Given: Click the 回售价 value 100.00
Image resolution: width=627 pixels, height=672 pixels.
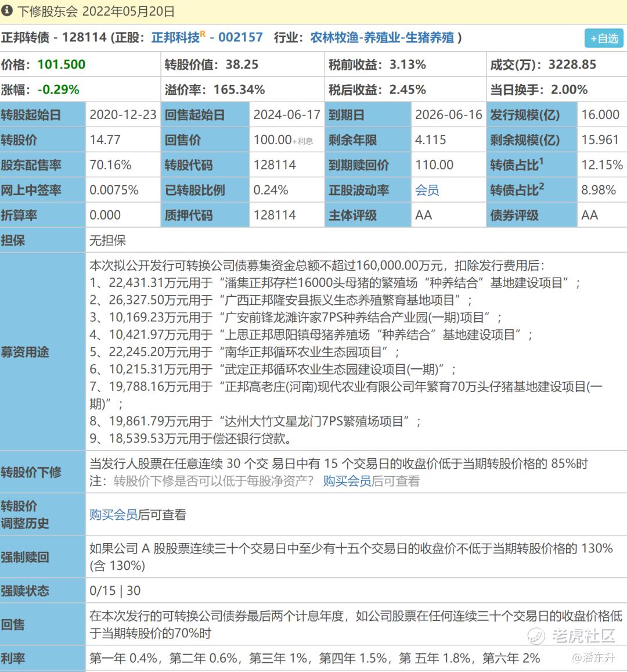Looking at the screenshot, I should point(272,140).
